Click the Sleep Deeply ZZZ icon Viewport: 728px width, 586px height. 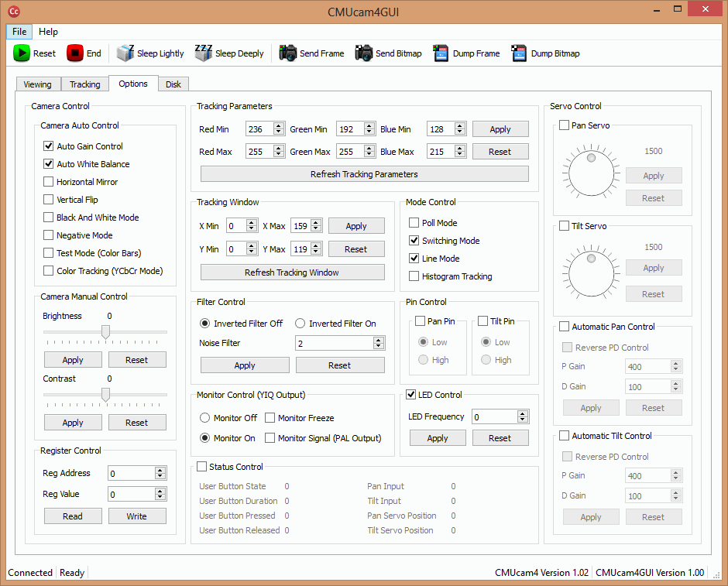pyautogui.click(x=204, y=53)
